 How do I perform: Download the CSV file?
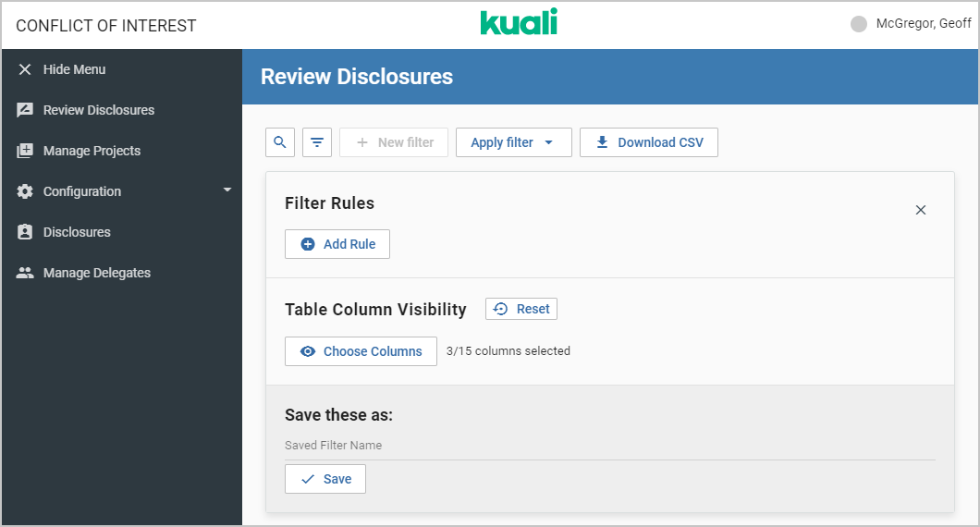coord(648,142)
